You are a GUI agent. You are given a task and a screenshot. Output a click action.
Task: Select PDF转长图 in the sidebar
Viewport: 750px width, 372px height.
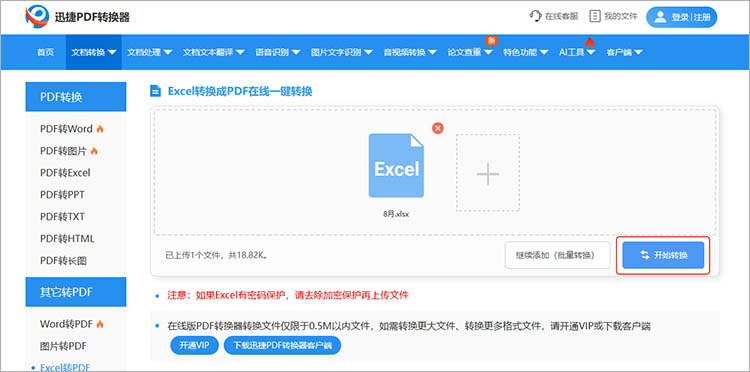tap(63, 261)
